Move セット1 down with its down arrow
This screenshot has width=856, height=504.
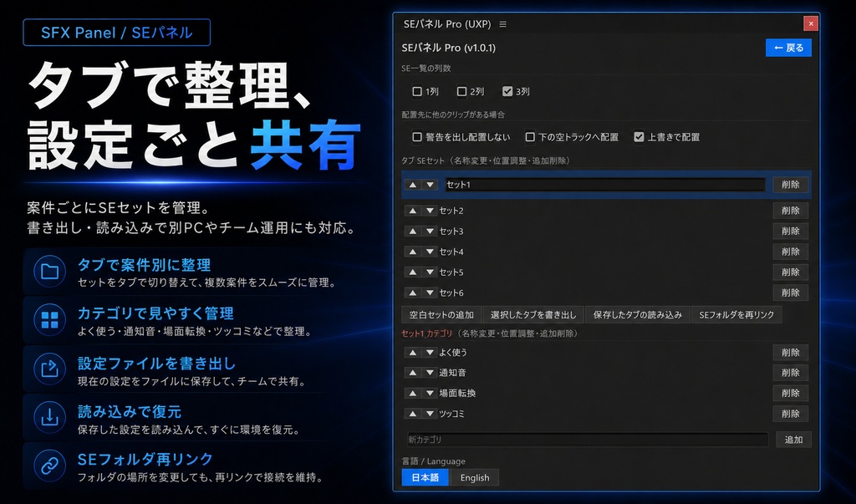[x=431, y=185]
